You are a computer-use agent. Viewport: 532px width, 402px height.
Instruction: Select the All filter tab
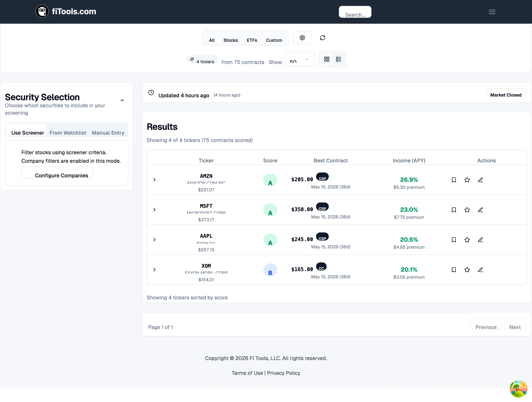point(212,40)
